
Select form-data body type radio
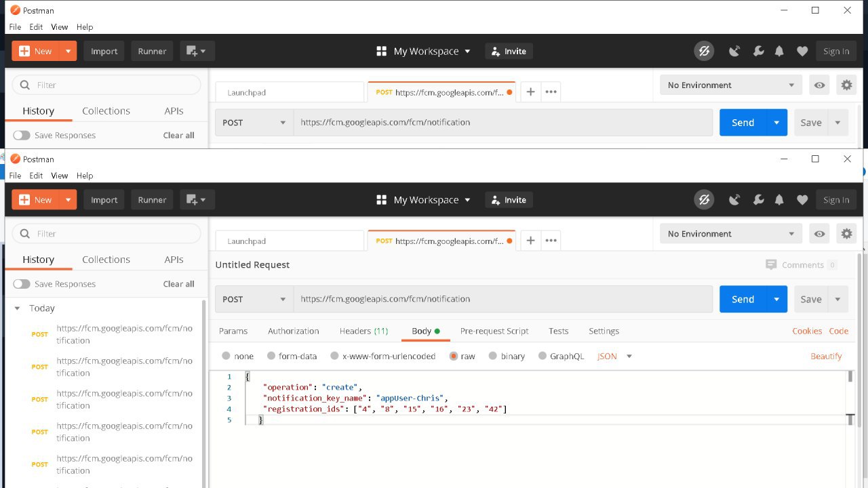(x=271, y=356)
